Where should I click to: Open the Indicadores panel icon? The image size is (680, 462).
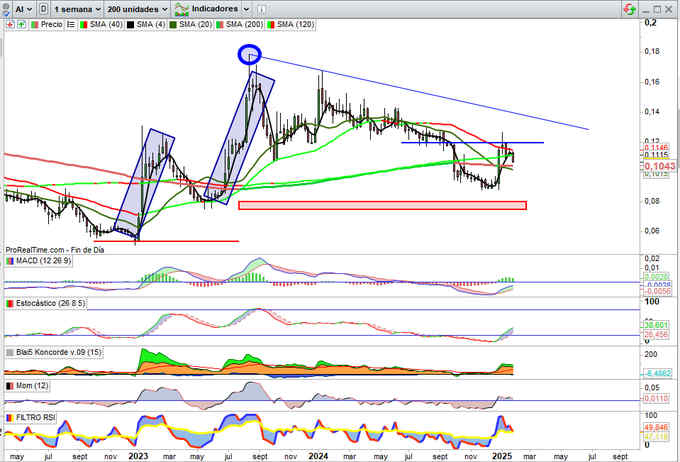(x=179, y=8)
